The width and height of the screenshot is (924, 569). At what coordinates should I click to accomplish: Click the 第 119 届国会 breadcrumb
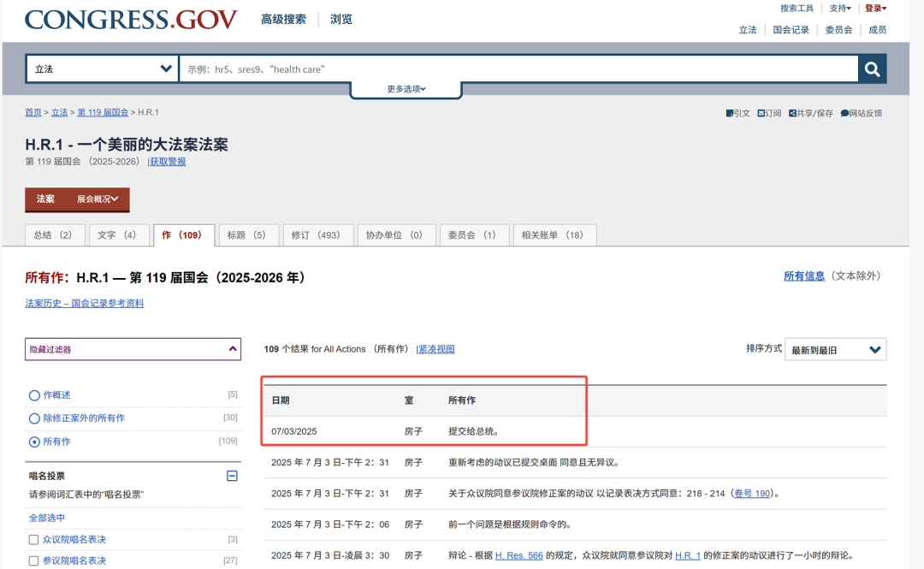pos(103,112)
